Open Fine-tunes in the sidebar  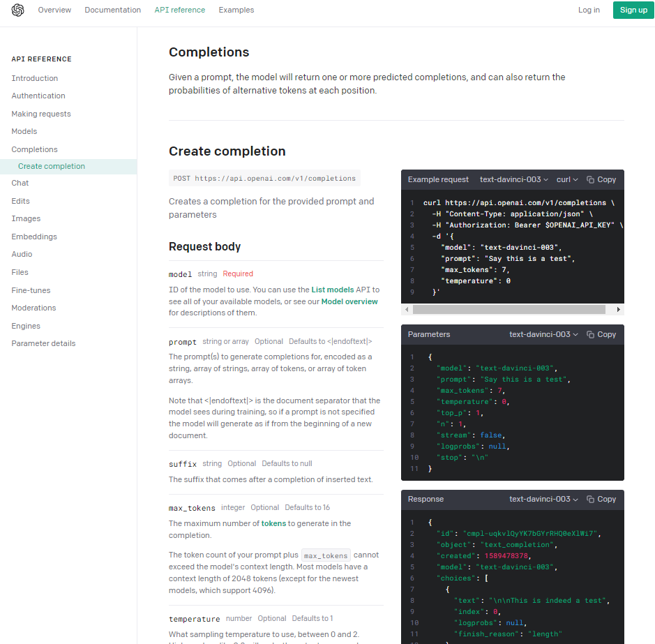31,290
